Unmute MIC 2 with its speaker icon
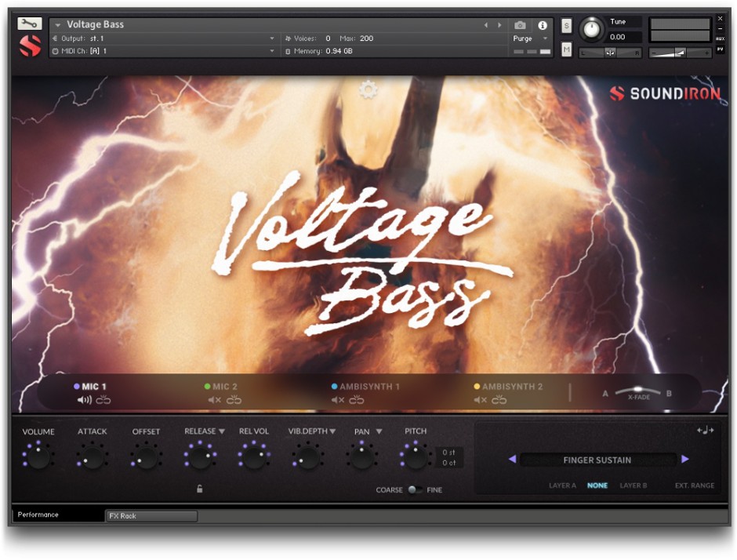737x560 pixels. pyautogui.click(x=215, y=400)
